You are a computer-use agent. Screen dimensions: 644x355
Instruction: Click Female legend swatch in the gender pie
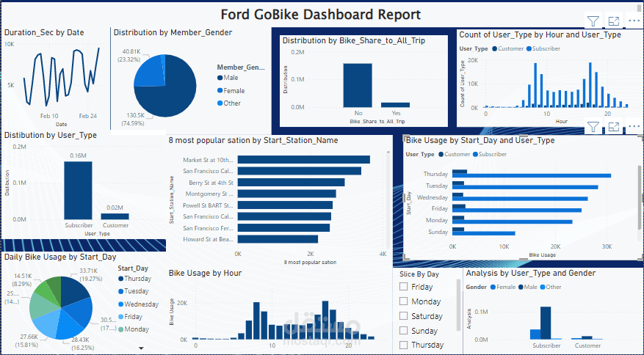coord(220,91)
